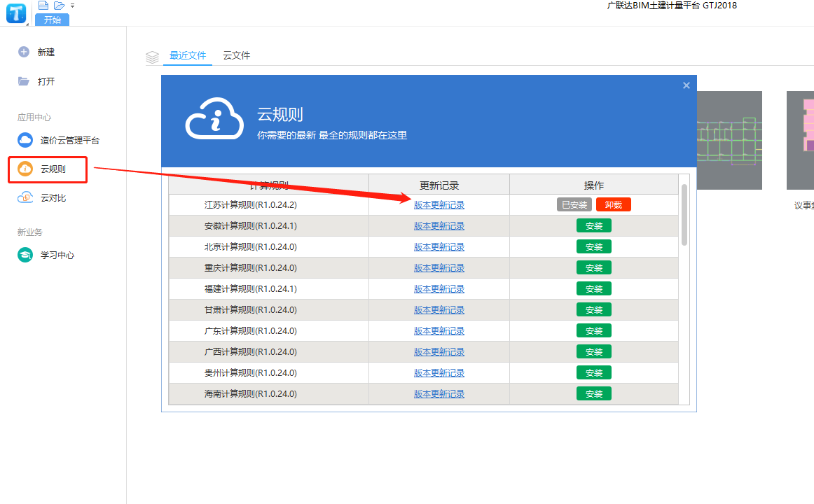Image resolution: width=814 pixels, height=504 pixels.
Task: Install the 海南计算规则 rule set
Action: 594,393
